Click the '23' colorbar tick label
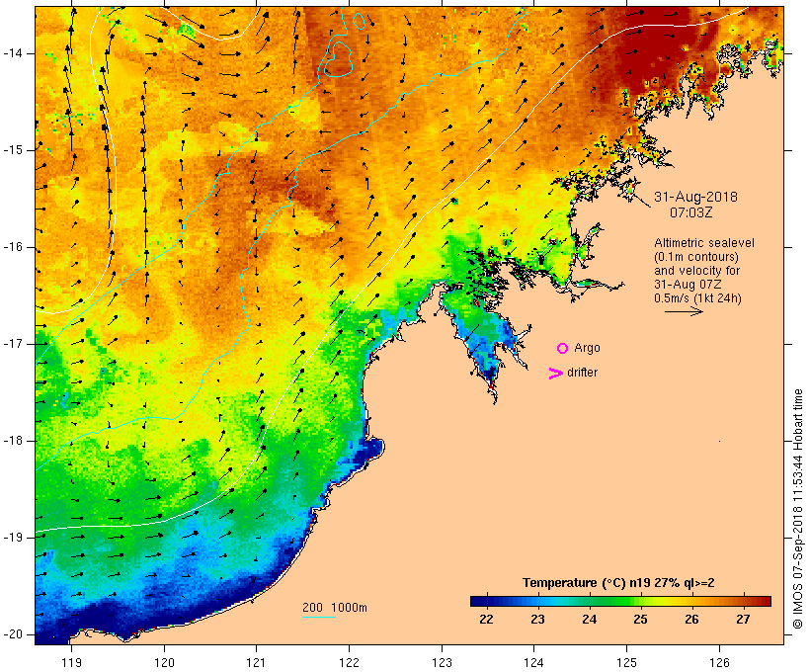Screen dimensions: 810x672 tap(537, 620)
